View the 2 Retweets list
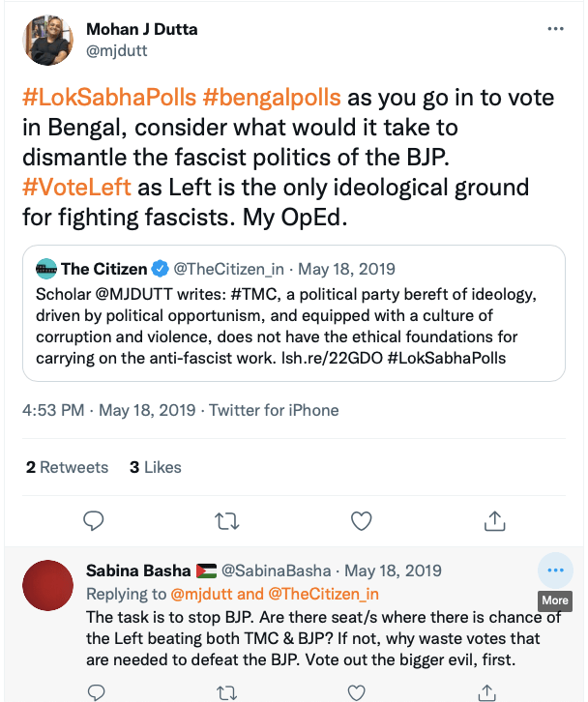Screen dimensions: 588x702 pos(68,467)
